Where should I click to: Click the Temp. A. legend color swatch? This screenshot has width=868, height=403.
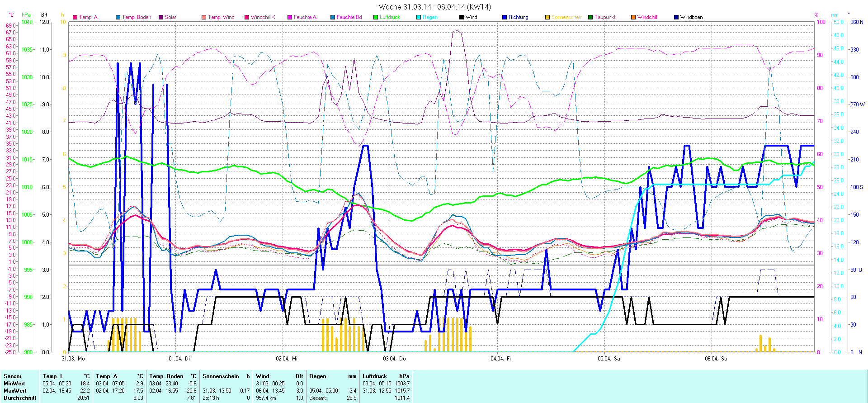(x=75, y=17)
